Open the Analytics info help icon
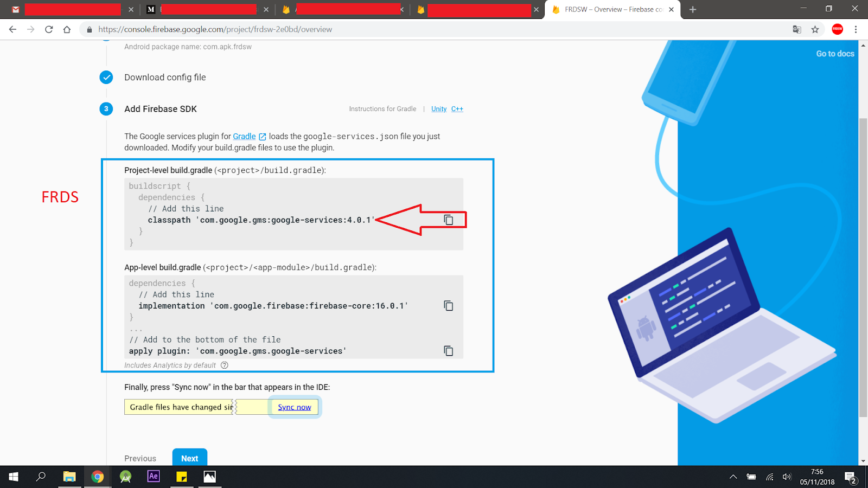 coord(225,365)
